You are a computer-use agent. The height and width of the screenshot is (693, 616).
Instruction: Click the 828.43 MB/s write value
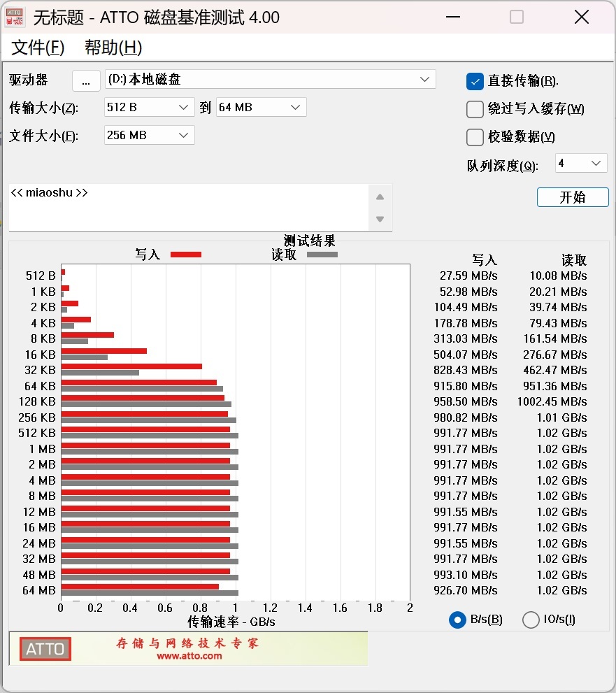465,371
